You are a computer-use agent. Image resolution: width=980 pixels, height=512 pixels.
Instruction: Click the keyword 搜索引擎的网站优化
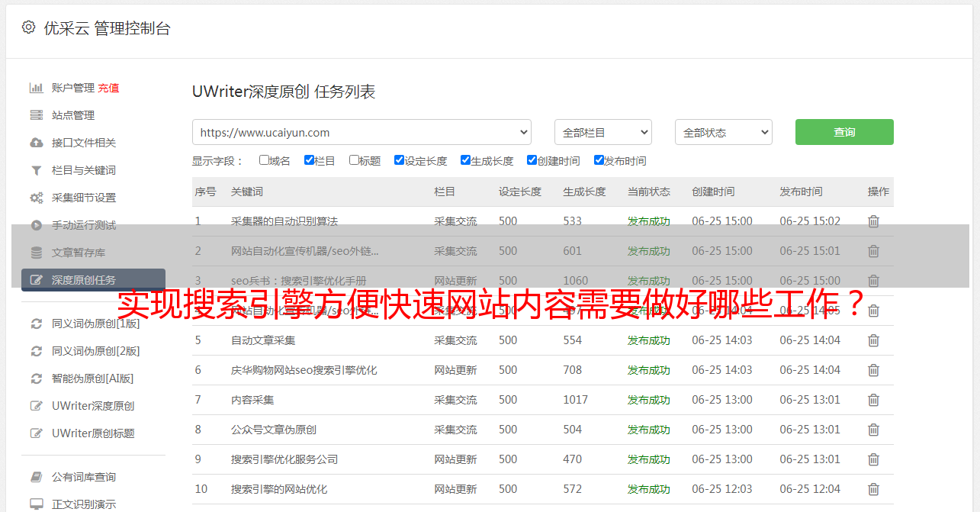coord(279,489)
